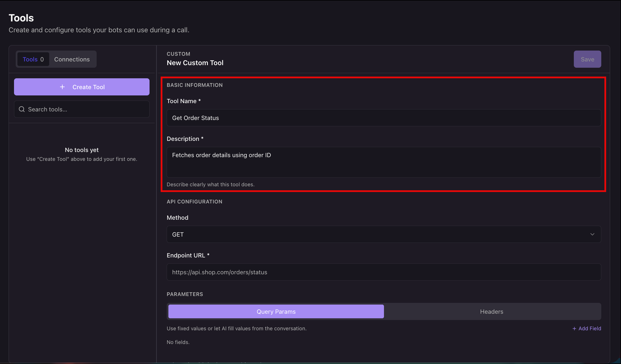This screenshot has width=621, height=364.
Task: Click the Basic Information section header
Action: [x=194, y=85]
